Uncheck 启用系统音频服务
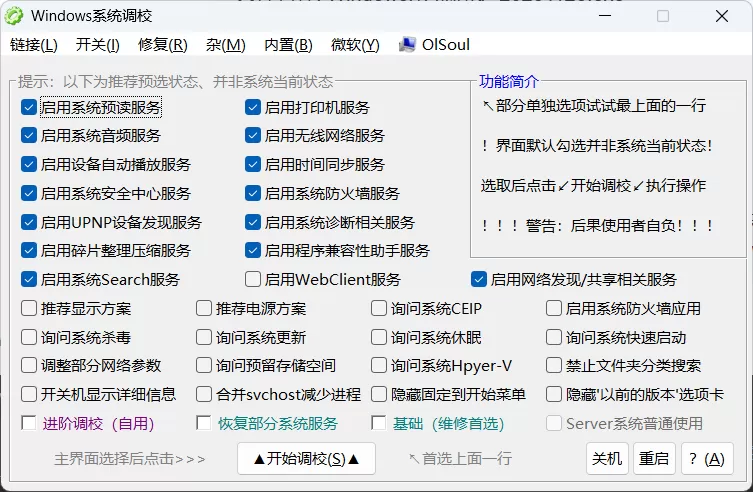The width and height of the screenshot is (753, 492). (29, 135)
